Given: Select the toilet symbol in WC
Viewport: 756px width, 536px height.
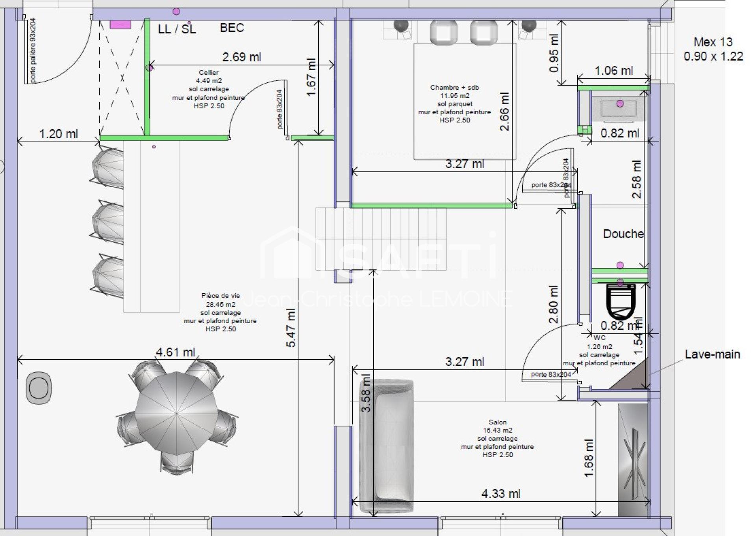Looking at the screenshot, I should coord(621,301).
